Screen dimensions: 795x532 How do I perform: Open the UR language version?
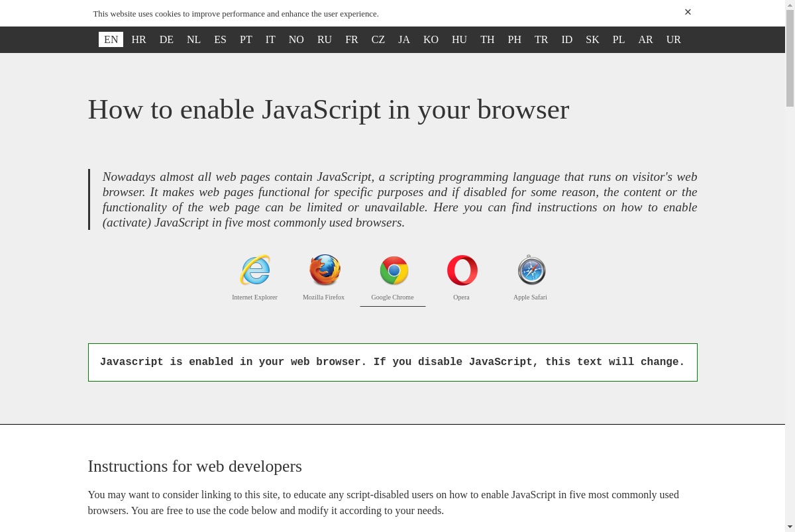(x=674, y=40)
